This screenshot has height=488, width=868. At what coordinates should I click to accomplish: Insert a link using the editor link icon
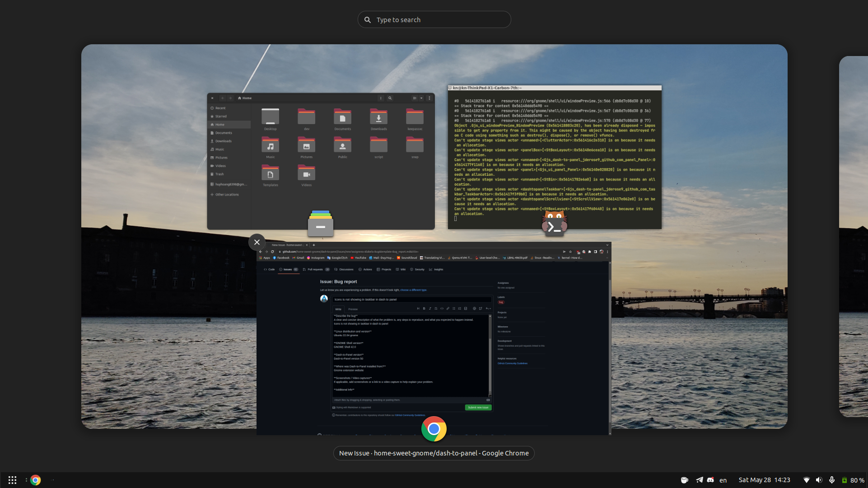click(x=448, y=309)
